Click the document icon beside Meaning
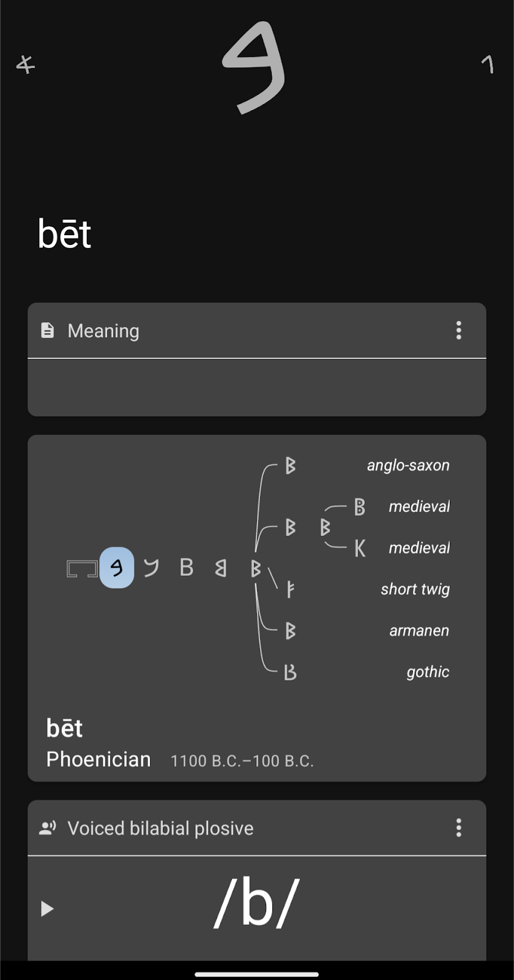 [x=47, y=331]
